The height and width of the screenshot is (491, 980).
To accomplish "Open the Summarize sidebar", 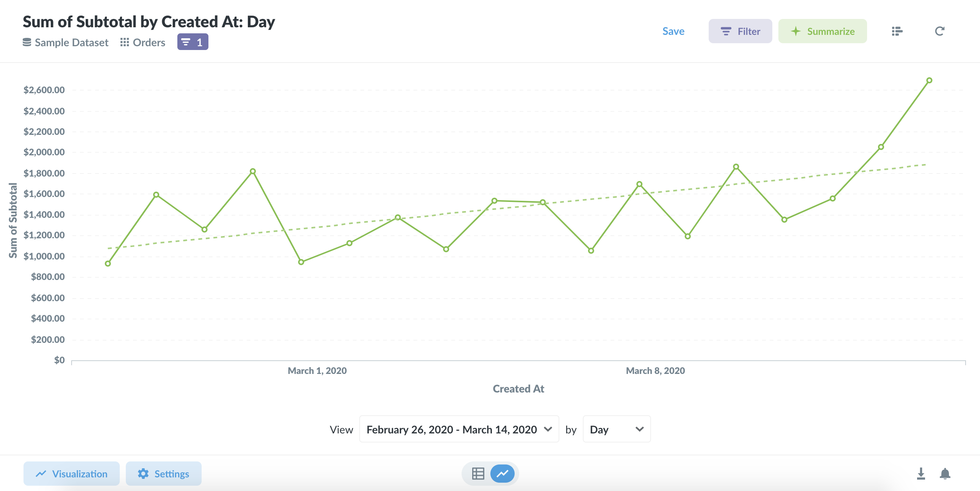I will click(822, 31).
